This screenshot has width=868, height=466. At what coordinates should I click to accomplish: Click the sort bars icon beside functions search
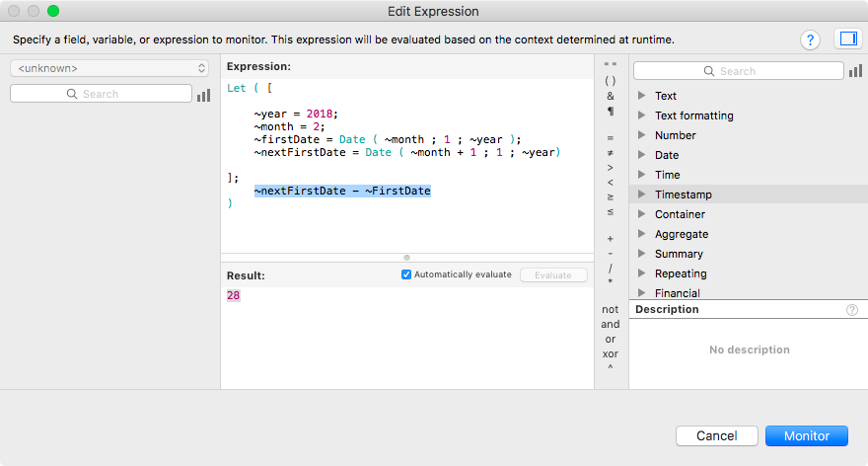(x=856, y=71)
